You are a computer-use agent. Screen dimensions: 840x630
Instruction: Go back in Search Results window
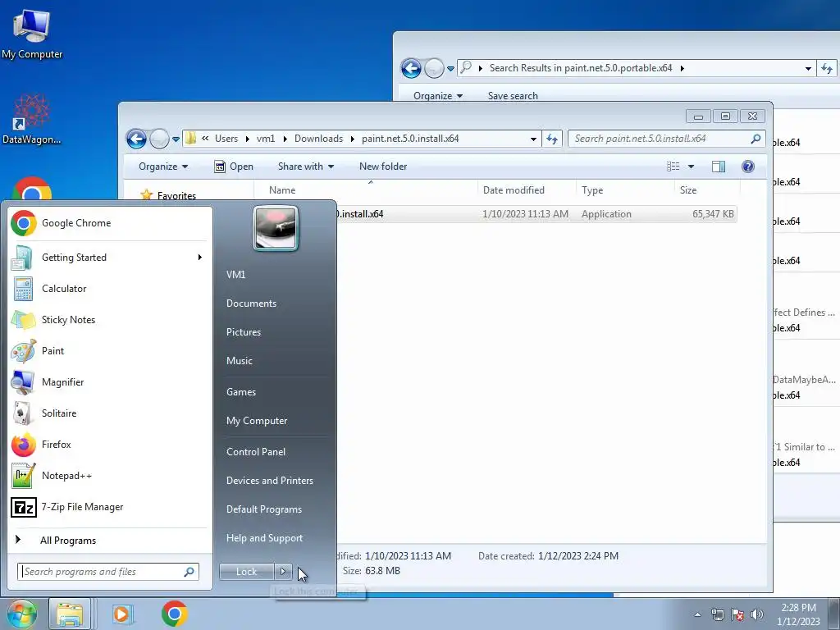(x=411, y=68)
